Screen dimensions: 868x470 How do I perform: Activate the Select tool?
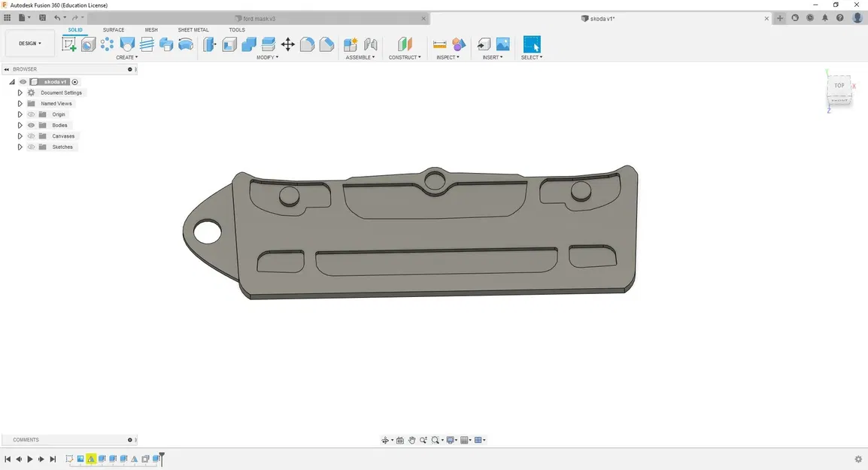point(532,44)
